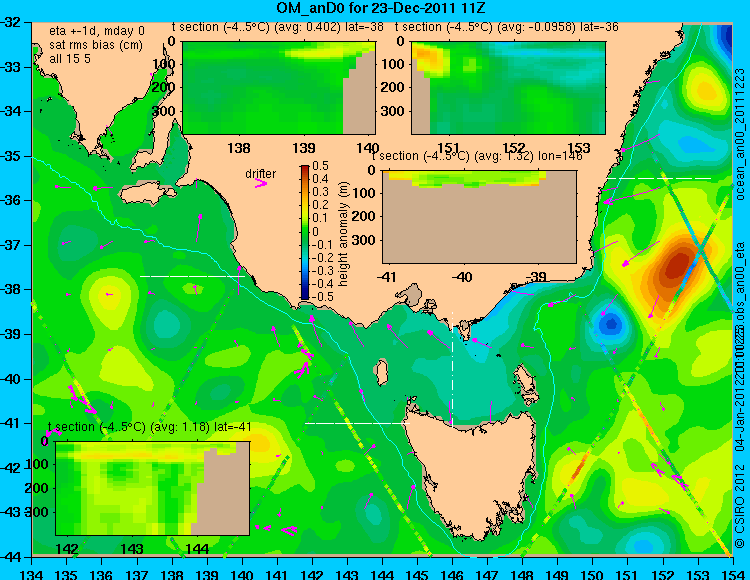Click the yellow high near 153E, 33.5S

click(x=704, y=90)
